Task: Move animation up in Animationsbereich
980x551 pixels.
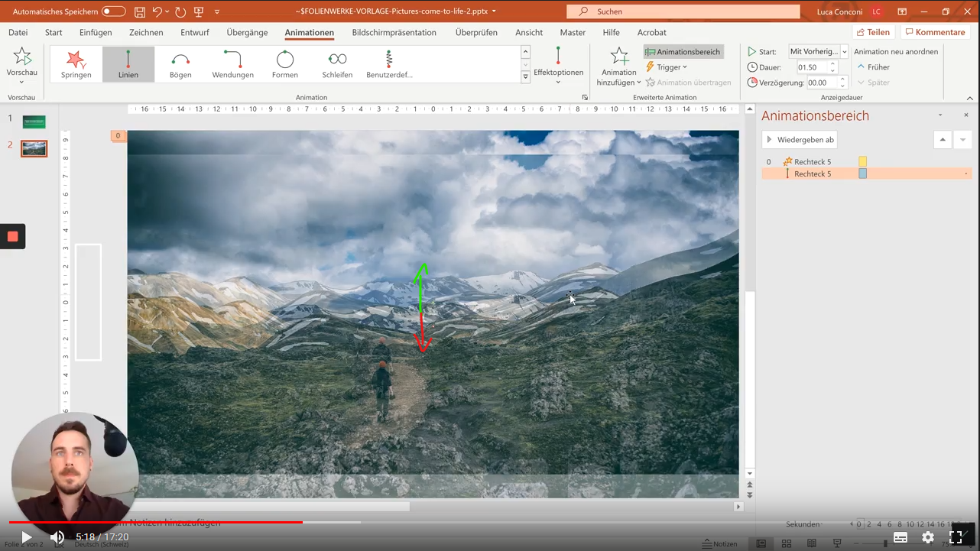Action: click(943, 140)
